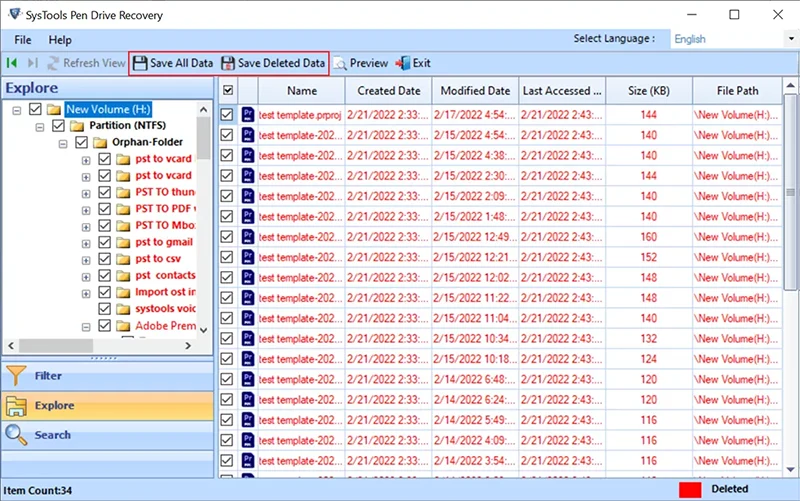Uncheck the Import ost folder checkbox
Screen dimensions: 800x501
[x=105, y=292]
